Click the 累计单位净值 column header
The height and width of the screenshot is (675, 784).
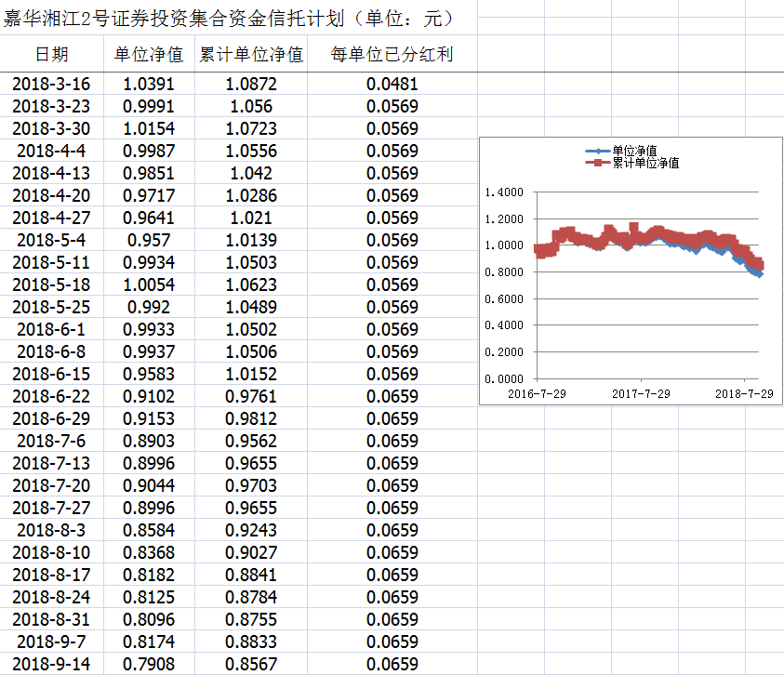(251, 54)
